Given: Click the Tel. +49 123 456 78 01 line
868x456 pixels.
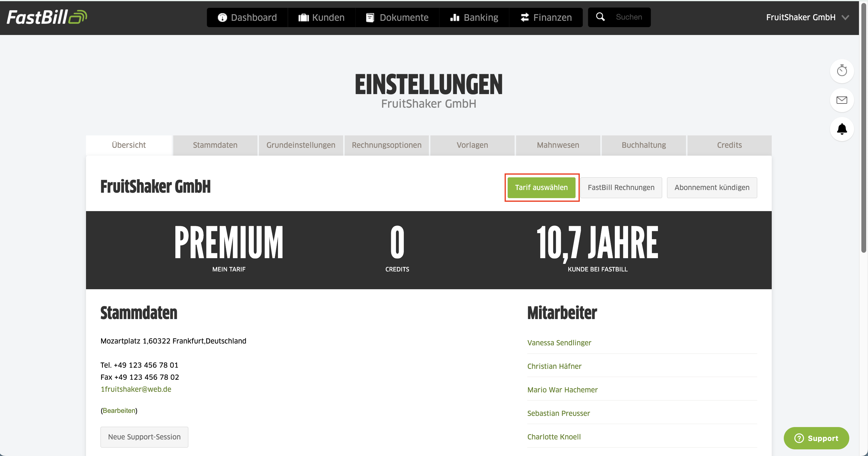Looking at the screenshot, I should point(139,365).
